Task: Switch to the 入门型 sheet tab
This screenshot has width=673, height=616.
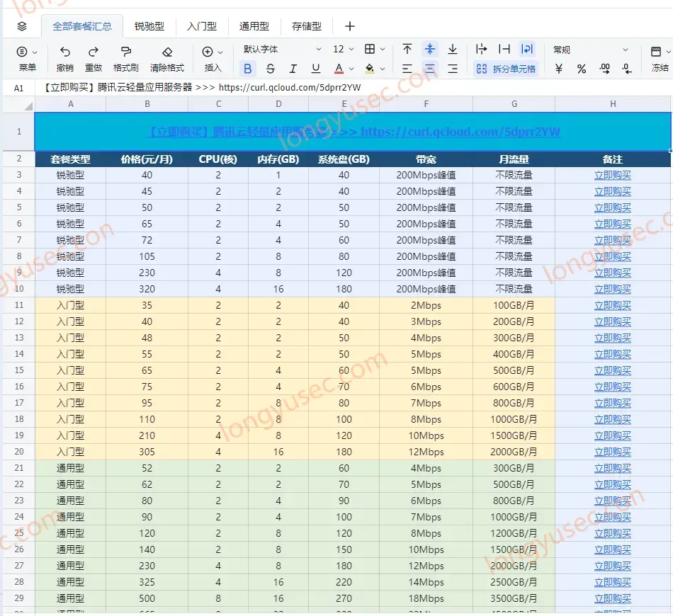Action: [202, 27]
